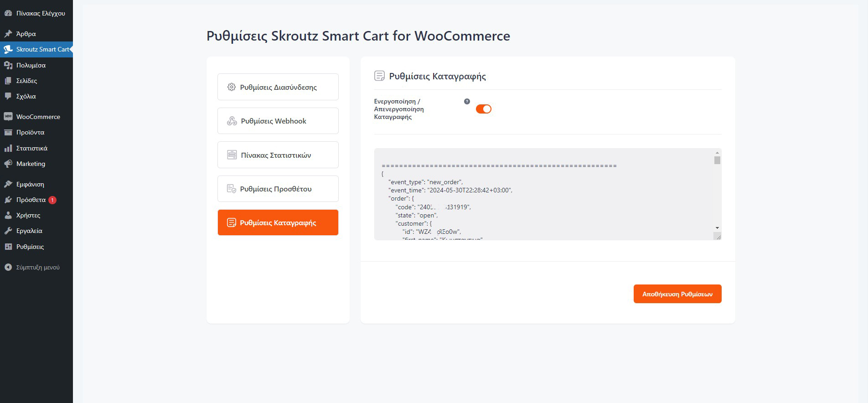Click the Πολυμέσα media icon
This screenshot has height=403, width=868.
pos(8,65)
